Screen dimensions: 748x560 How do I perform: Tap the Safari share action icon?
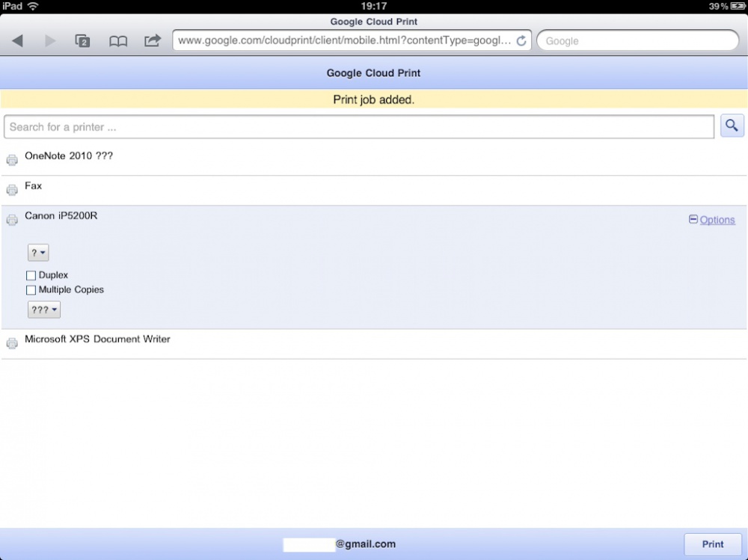pos(152,40)
